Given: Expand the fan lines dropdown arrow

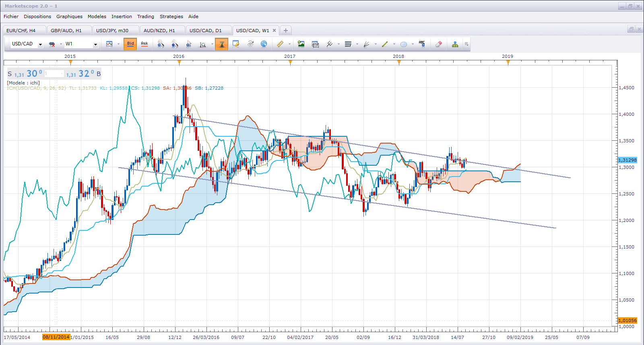Looking at the screenshot, I should coord(376,44).
